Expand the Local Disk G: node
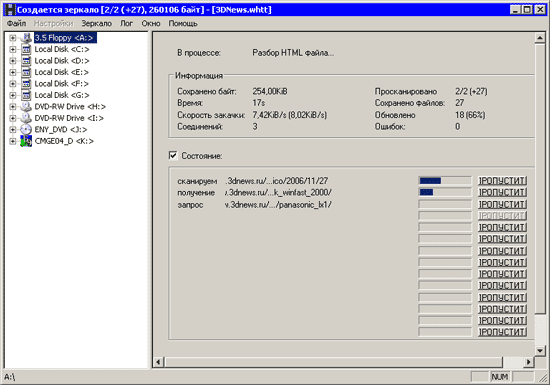The image size is (550, 385). point(13,95)
